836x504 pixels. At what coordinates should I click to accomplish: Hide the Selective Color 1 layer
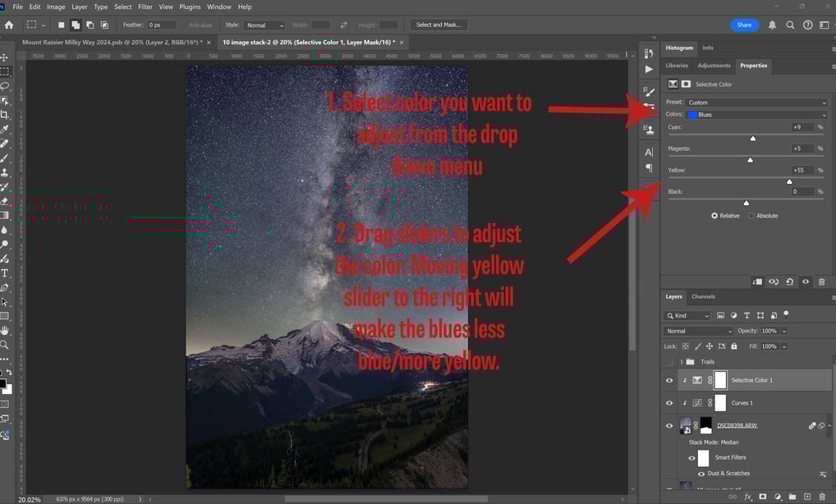[x=669, y=380]
